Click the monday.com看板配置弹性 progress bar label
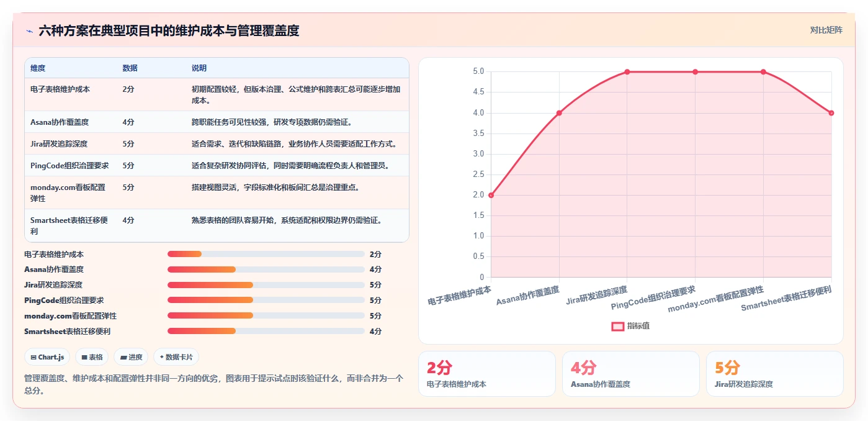 coord(70,315)
